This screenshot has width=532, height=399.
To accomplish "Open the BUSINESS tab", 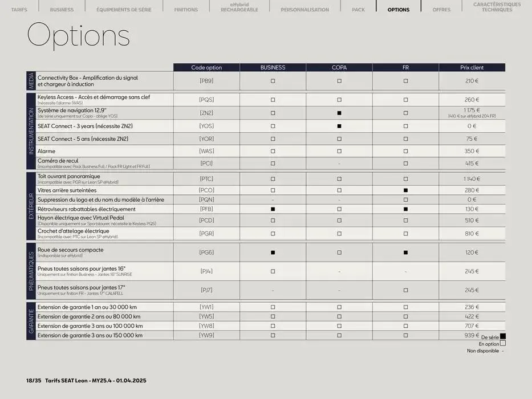I will tap(61, 9).
